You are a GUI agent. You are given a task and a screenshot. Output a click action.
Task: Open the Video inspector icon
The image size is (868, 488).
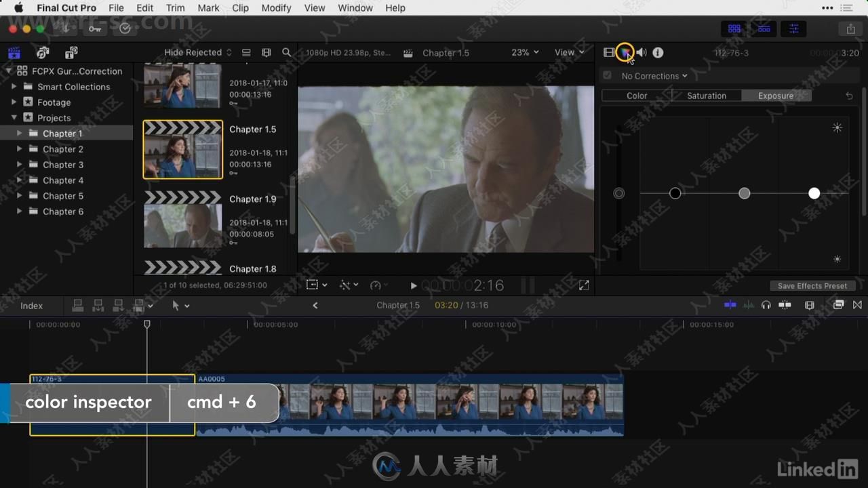[x=609, y=52]
